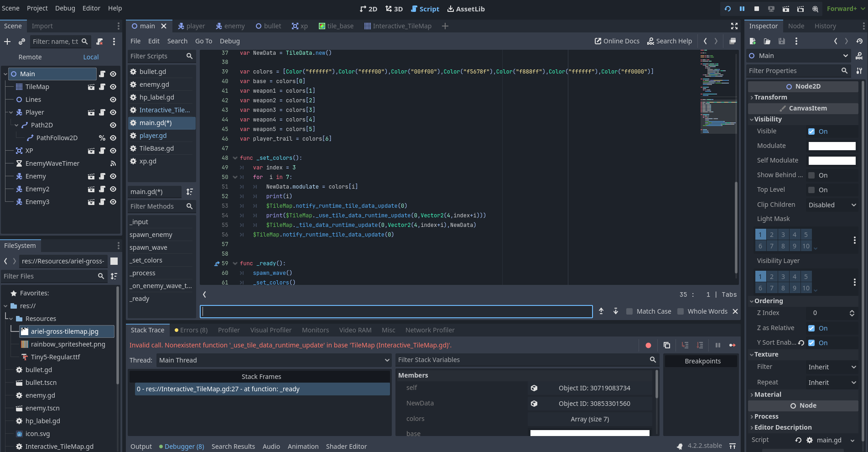Screen dimensions: 868x452
Task: Toggle alphabetical sorting of the methods list
Action: point(190,192)
